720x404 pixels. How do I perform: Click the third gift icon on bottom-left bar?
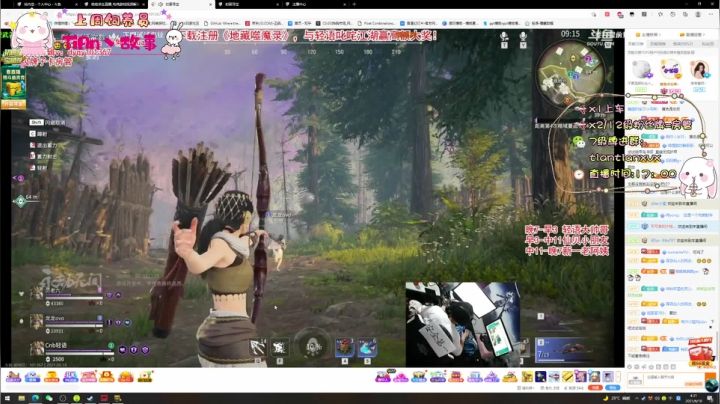(x=51, y=377)
